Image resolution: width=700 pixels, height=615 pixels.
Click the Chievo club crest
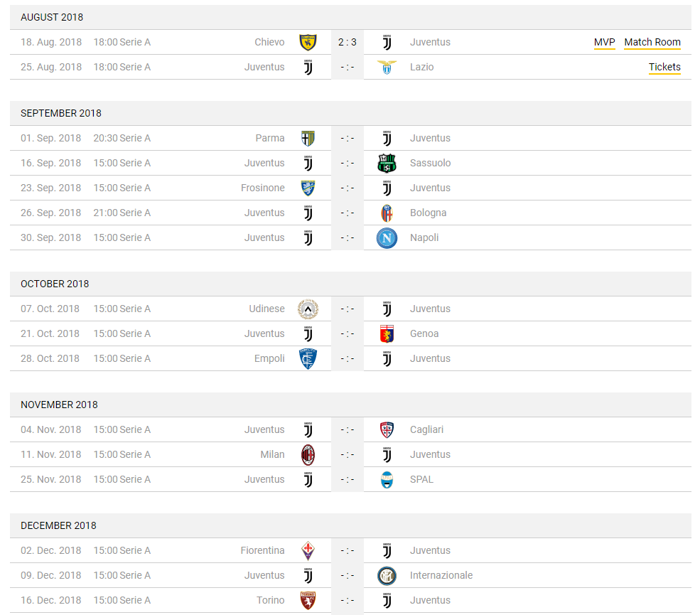coord(308,43)
